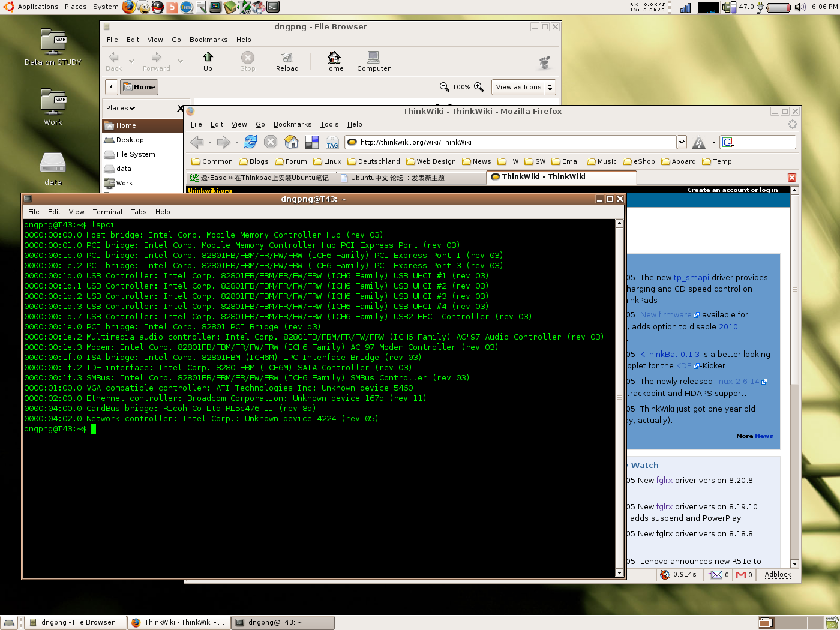This screenshot has height=630, width=840.
Task: Zoom out in the File Browser
Action: click(x=444, y=87)
